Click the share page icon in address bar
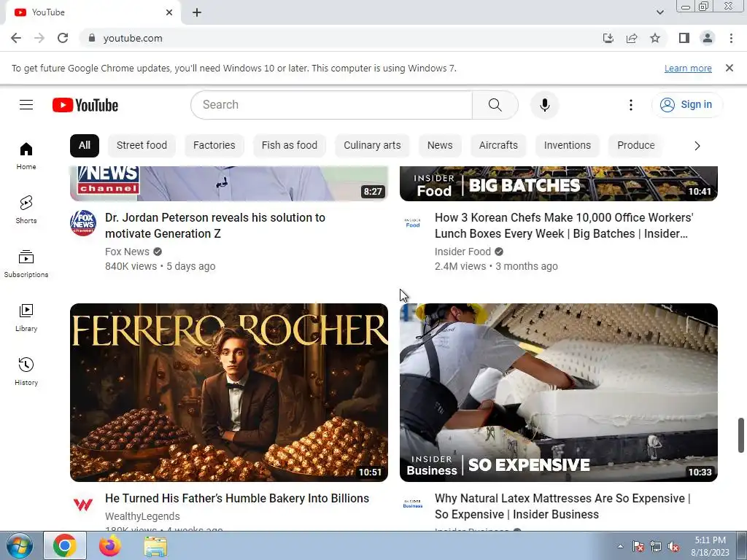The image size is (747, 560). 632,38
